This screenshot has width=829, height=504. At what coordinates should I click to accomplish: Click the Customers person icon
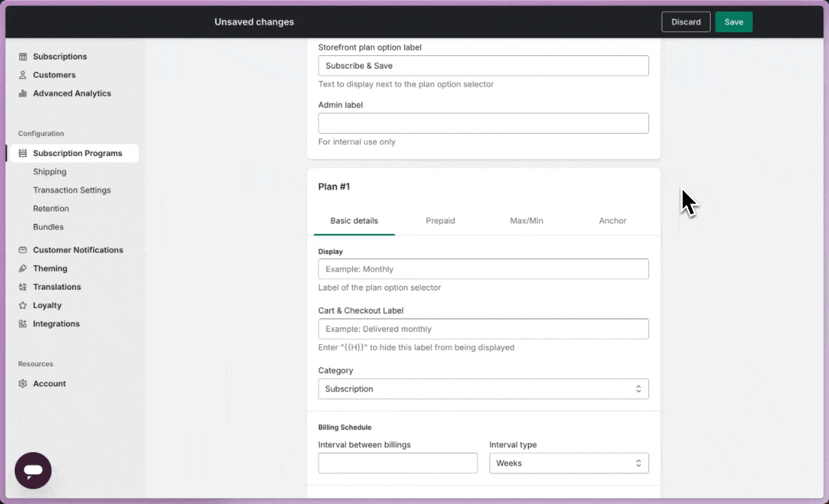[22, 75]
